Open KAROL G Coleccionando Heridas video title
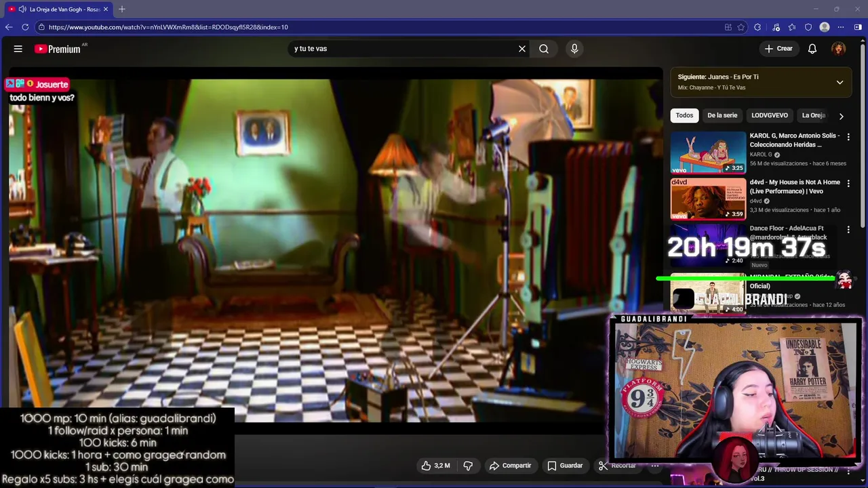The height and width of the screenshot is (488, 868). point(794,140)
